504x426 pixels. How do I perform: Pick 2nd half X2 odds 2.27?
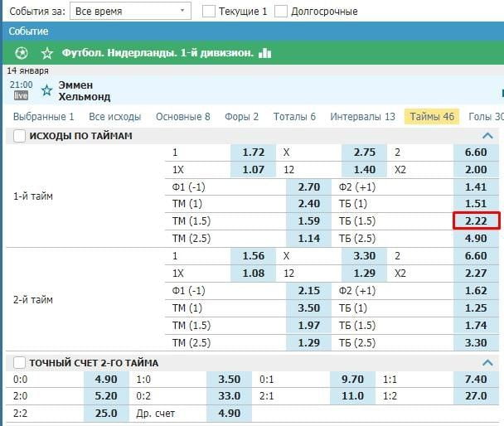476,273
